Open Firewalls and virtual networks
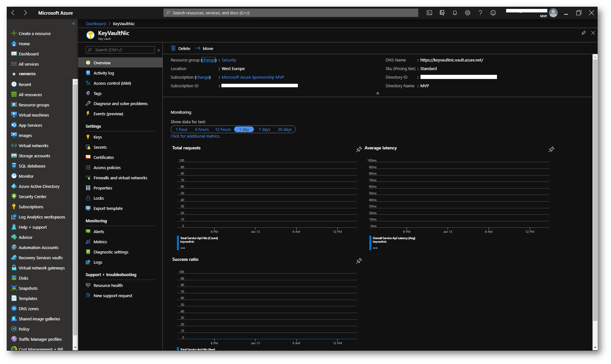Viewport: 611px width, 364px height. (120, 178)
